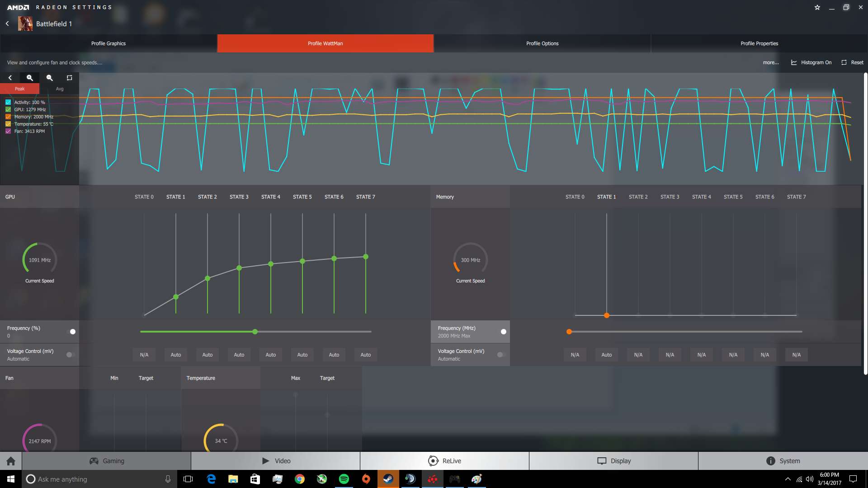Image resolution: width=868 pixels, height=488 pixels.
Task: Click memory State 1 voltage Auto field
Action: (607, 355)
